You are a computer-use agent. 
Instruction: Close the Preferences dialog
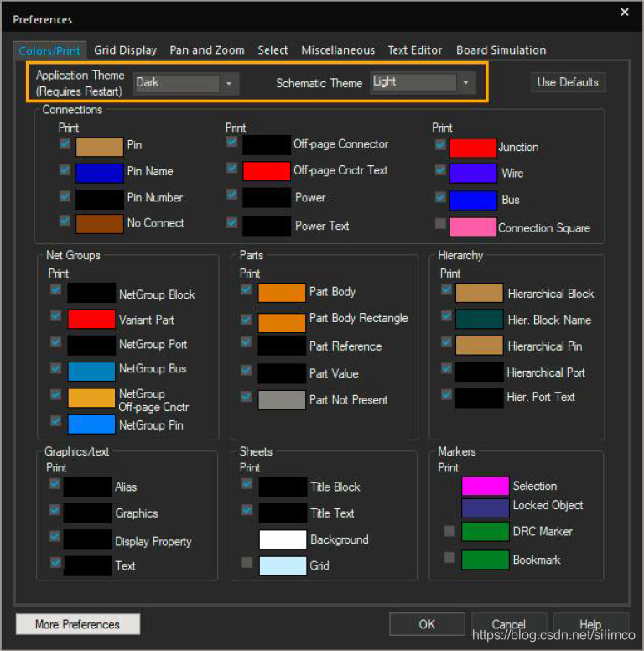pos(625,13)
